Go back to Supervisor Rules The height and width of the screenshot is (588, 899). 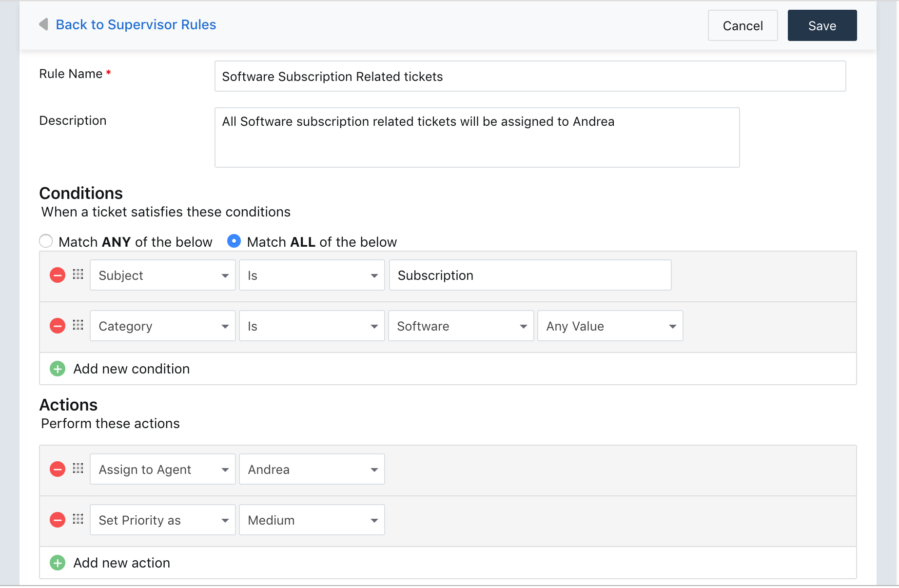[x=136, y=24]
